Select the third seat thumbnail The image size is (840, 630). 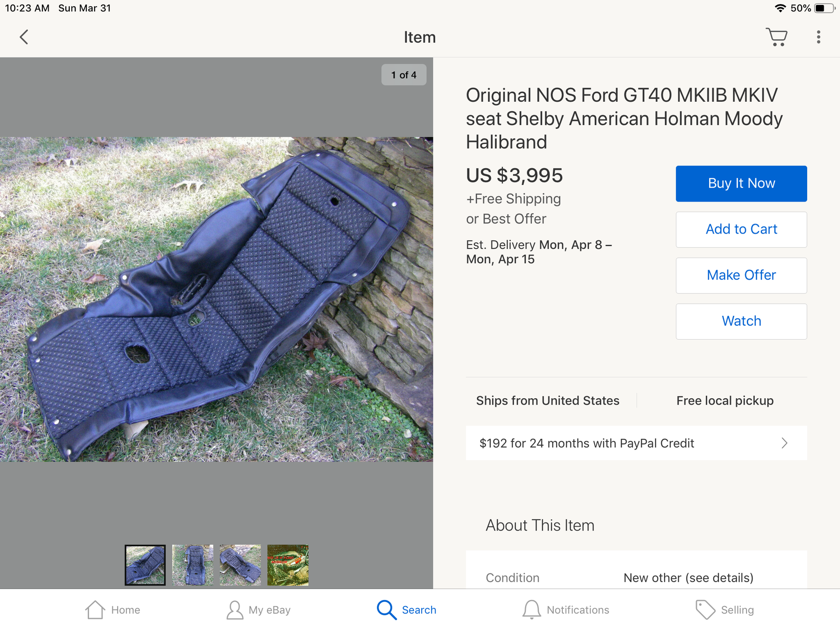(x=240, y=565)
